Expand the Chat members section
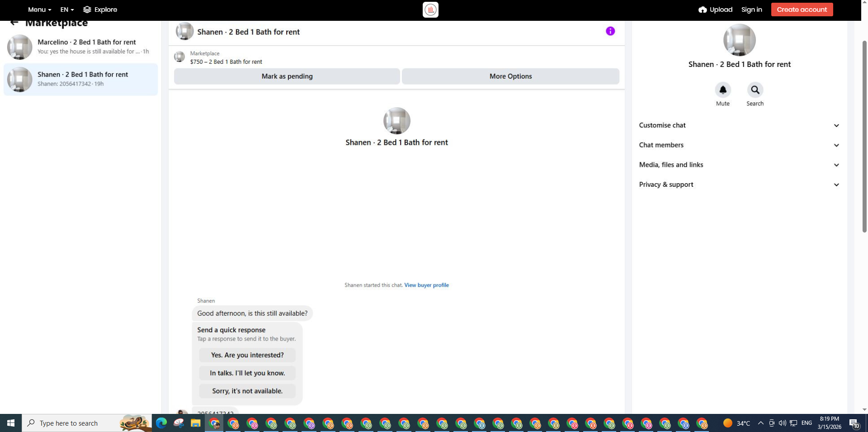 click(x=740, y=145)
